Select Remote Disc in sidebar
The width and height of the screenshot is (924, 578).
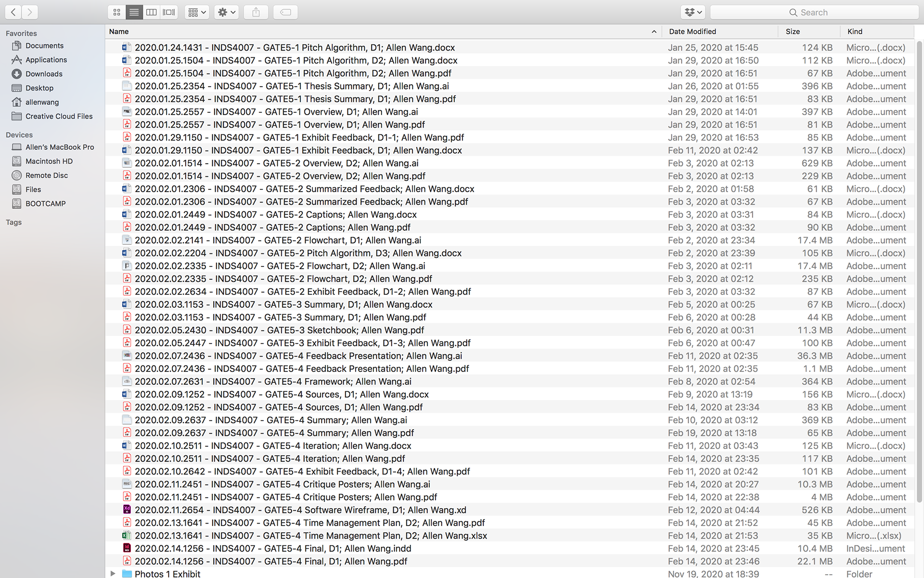click(47, 175)
